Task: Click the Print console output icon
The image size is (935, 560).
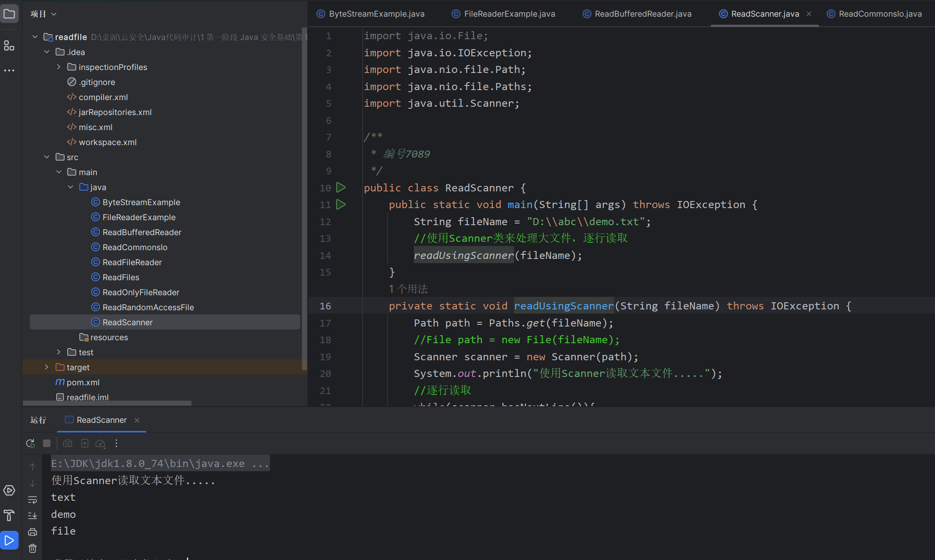Action: (33, 532)
